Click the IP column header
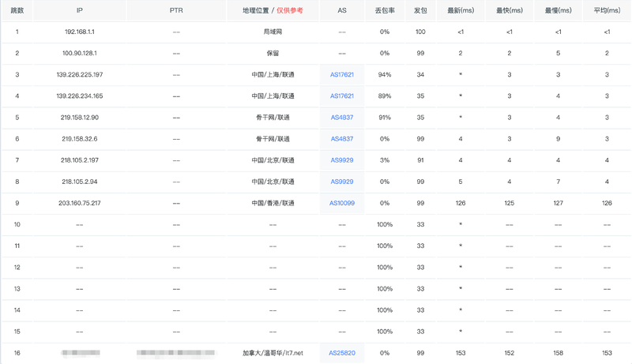The height and width of the screenshot is (364, 632). click(x=80, y=10)
